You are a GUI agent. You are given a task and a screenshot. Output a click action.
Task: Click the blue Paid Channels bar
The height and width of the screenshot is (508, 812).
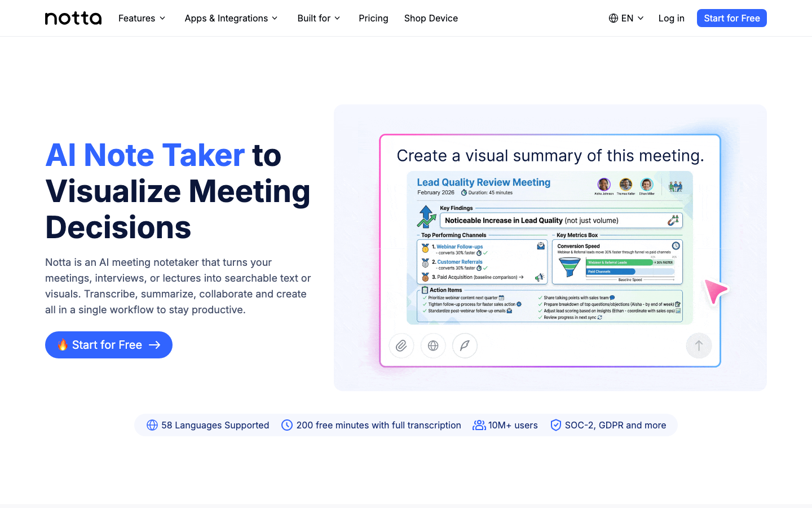(x=611, y=271)
